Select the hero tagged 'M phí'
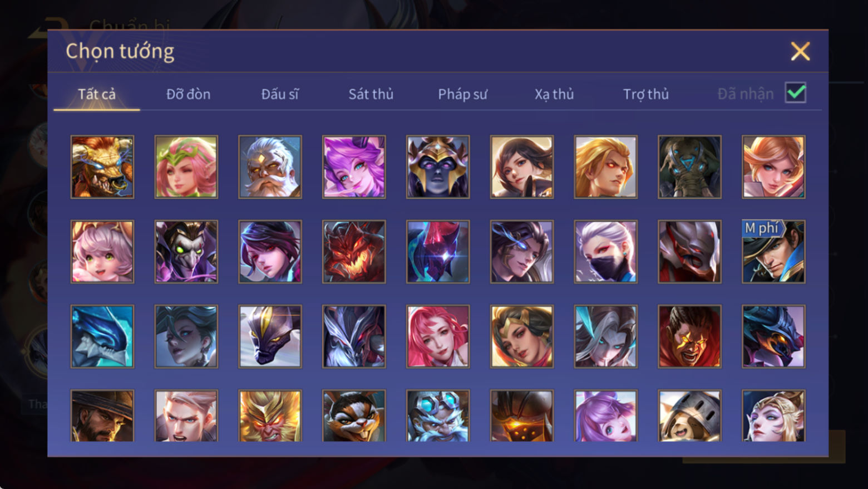Image resolution: width=868 pixels, height=489 pixels. tap(773, 252)
